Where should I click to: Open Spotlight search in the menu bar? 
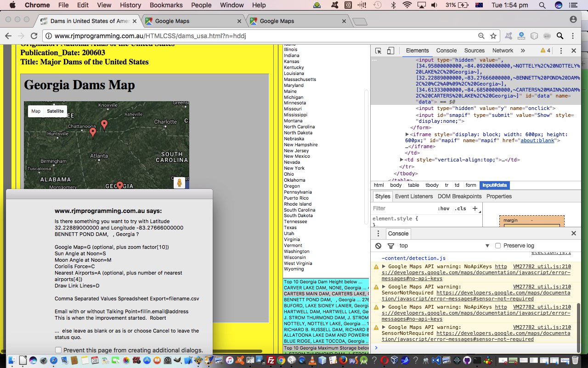click(542, 5)
